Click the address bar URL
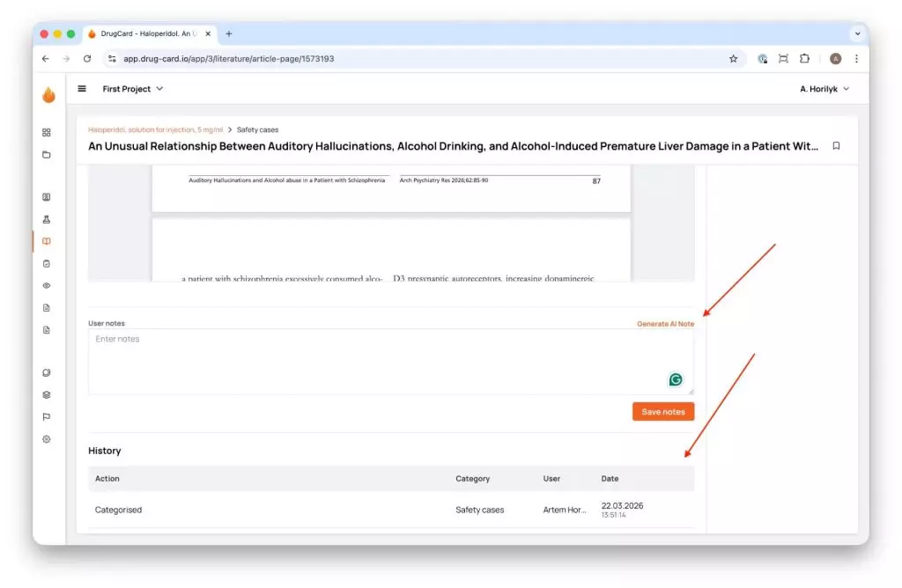902x588 pixels. (228, 59)
